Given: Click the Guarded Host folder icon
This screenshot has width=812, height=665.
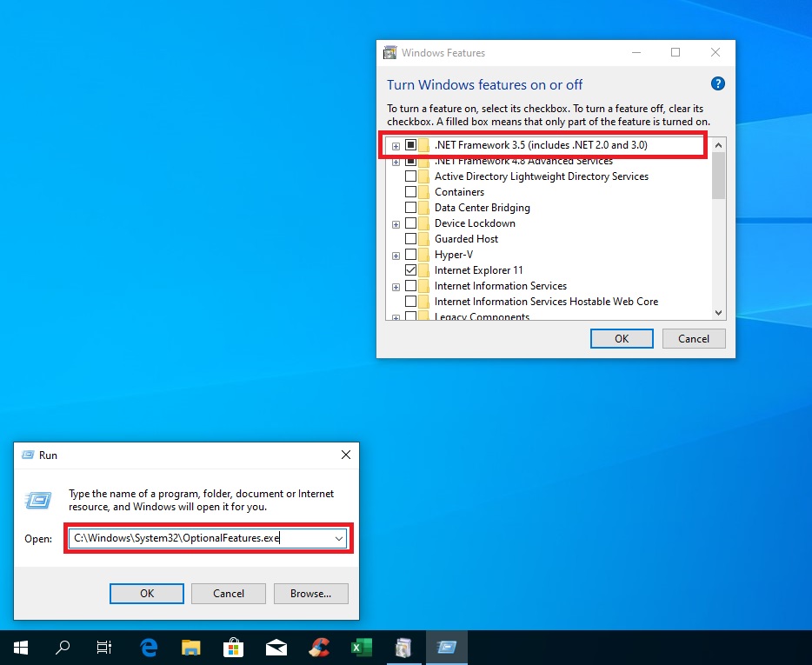Looking at the screenshot, I should [423, 239].
